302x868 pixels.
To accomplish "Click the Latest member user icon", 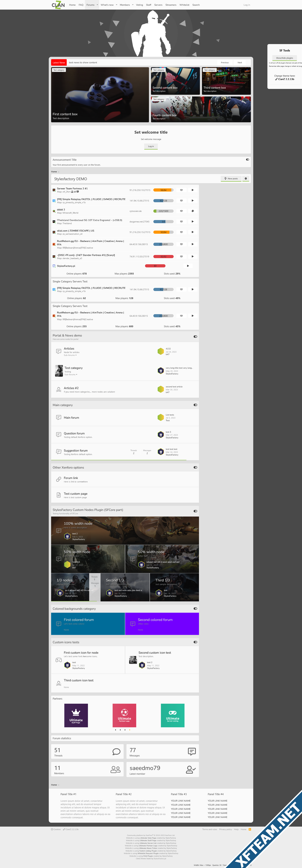I will pyautogui.click(x=191, y=769).
